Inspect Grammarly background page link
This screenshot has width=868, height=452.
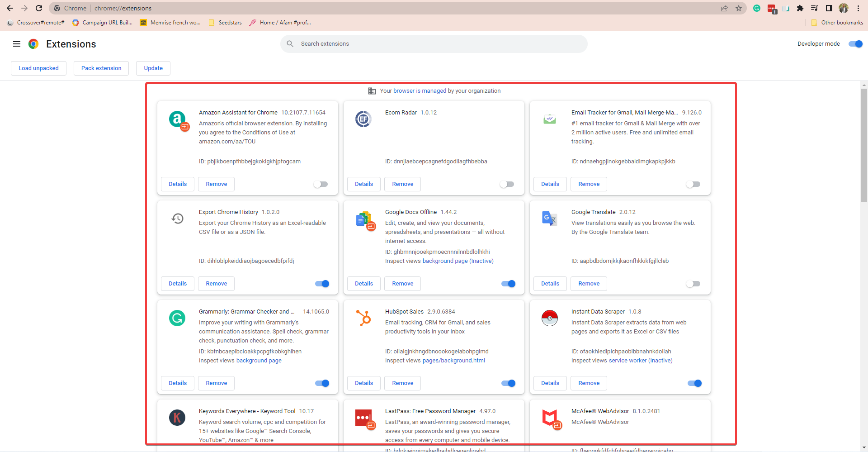(x=259, y=361)
